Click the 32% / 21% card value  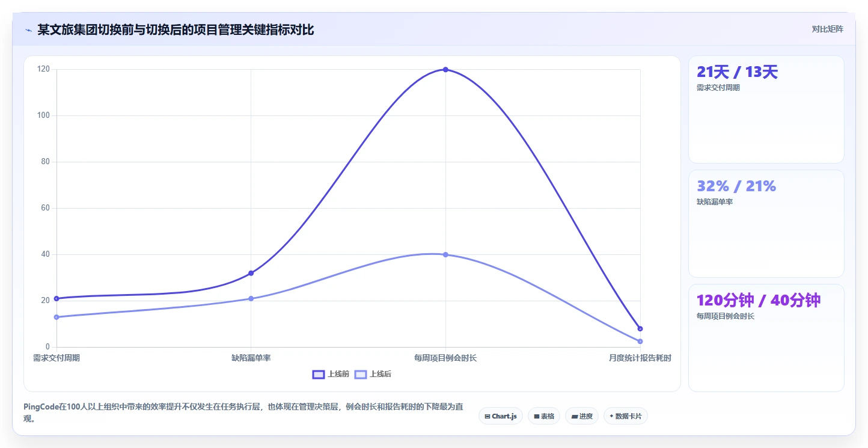(736, 186)
